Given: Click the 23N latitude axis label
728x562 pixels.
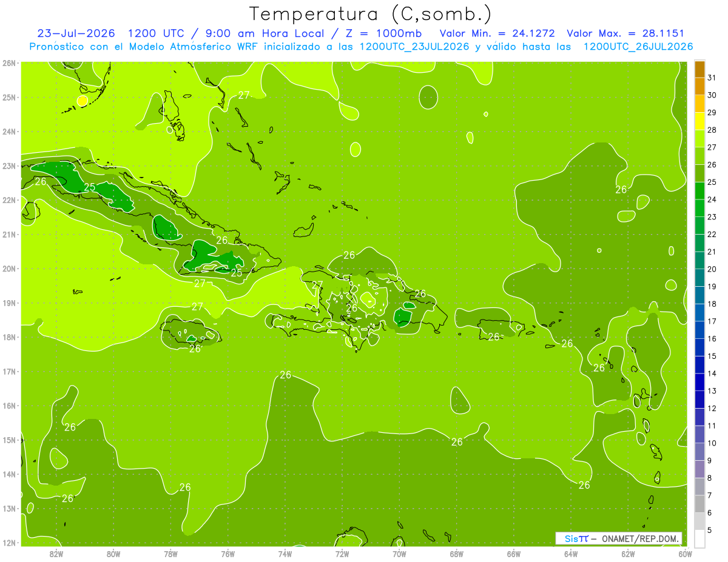Looking at the screenshot, I should pos(8,166).
